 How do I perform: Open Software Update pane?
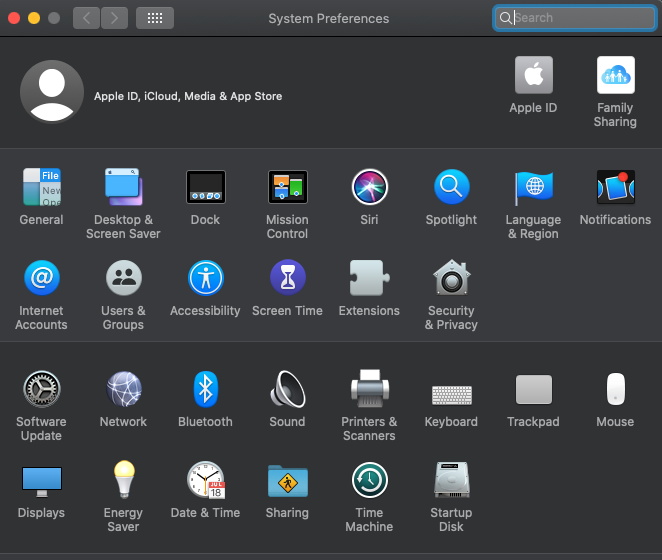coord(41,389)
